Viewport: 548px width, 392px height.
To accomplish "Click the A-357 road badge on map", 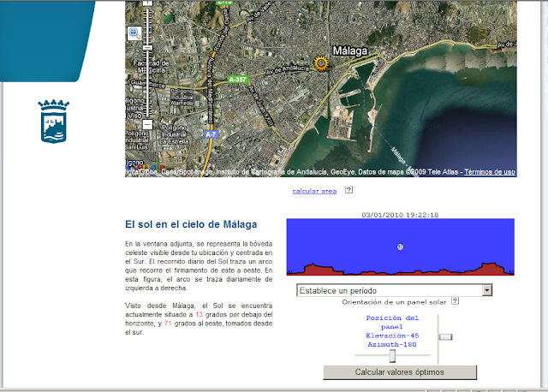I will pyautogui.click(x=238, y=80).
